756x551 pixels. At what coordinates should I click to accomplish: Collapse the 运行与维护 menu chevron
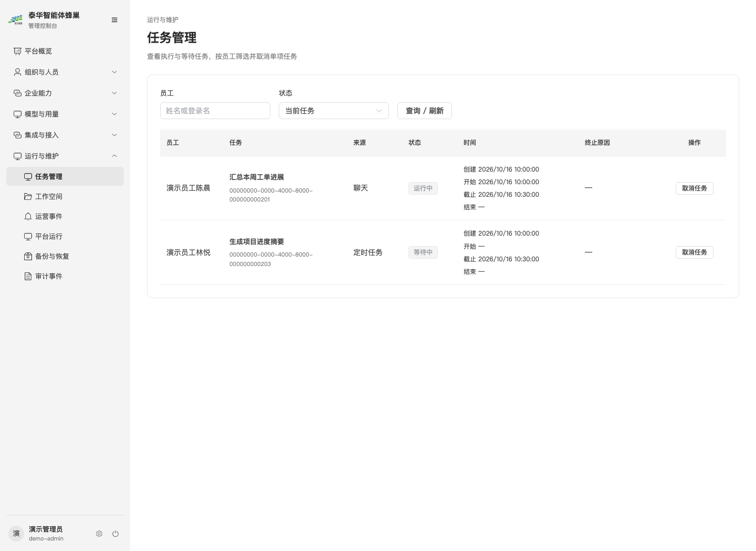114,156
